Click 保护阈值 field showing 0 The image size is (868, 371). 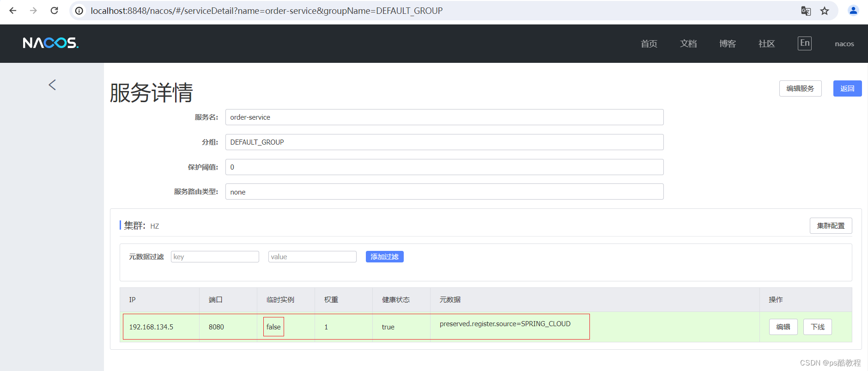tap(444, 167)
